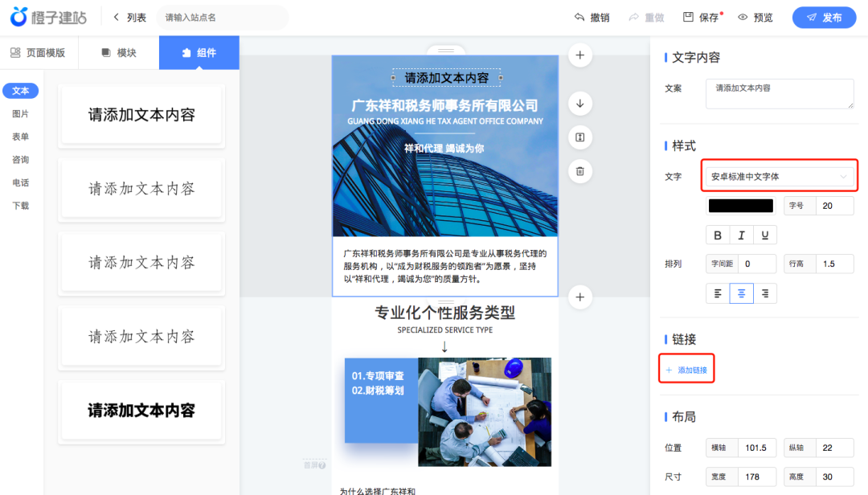Select the 祥和代理 竭诚为你 slogan

click(444, 149)
